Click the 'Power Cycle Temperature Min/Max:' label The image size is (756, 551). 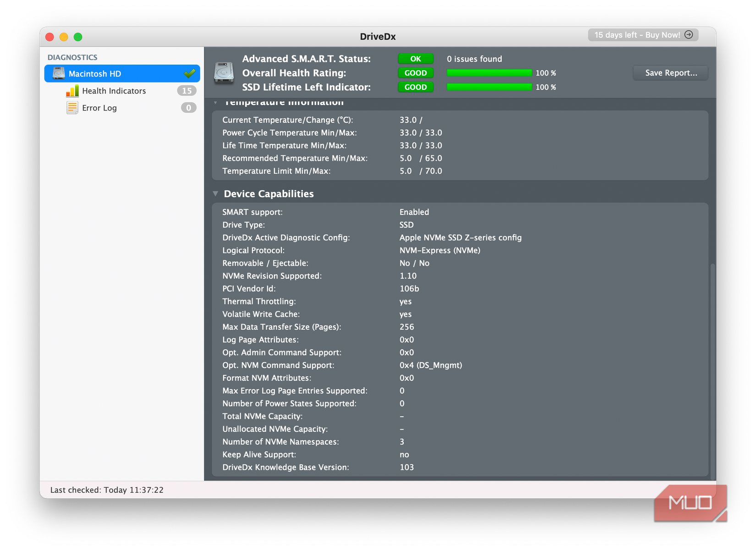point(290,132)
